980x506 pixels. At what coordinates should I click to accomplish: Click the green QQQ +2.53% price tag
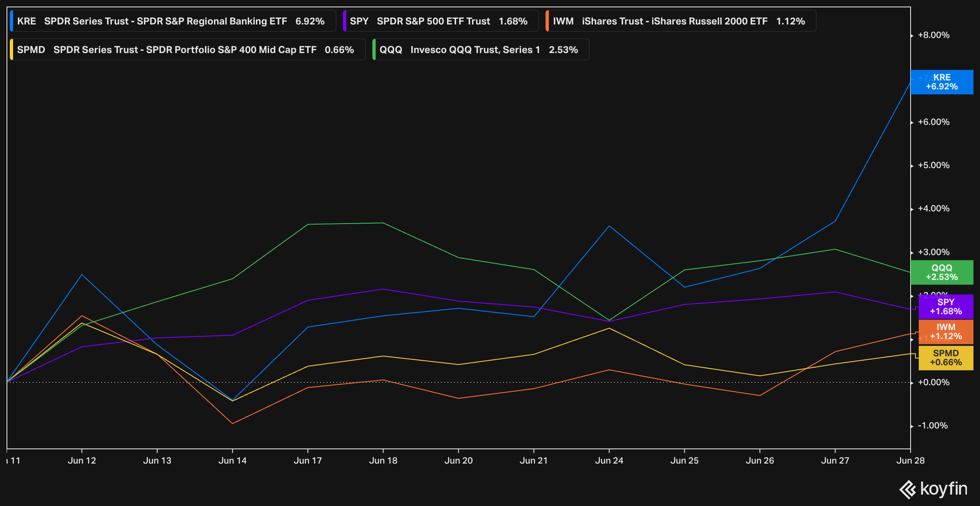[x=942, y=273]
